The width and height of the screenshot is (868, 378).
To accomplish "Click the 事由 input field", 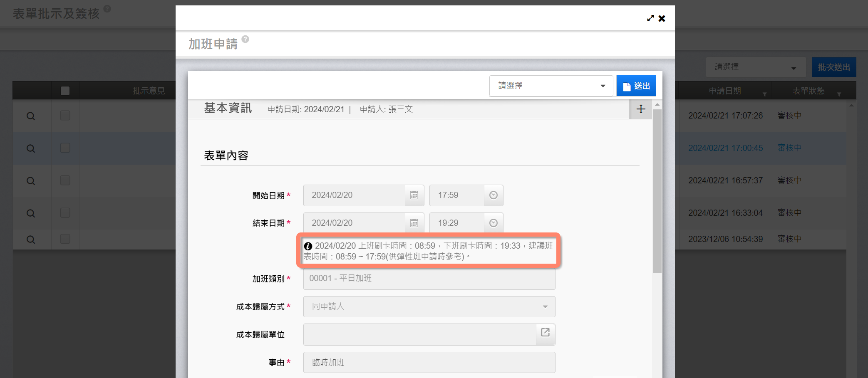I will [x=429, y=363].
